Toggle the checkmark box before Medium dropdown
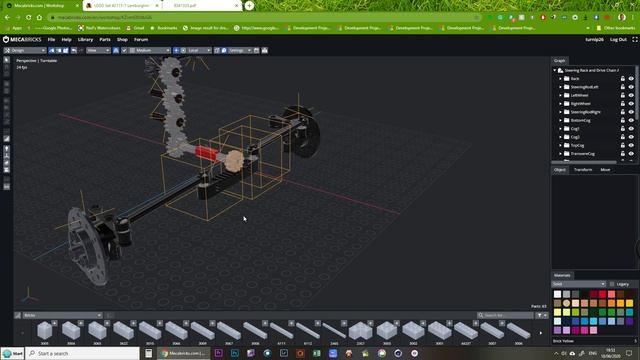This screenshot has height=360, width=640. point(124,50)
